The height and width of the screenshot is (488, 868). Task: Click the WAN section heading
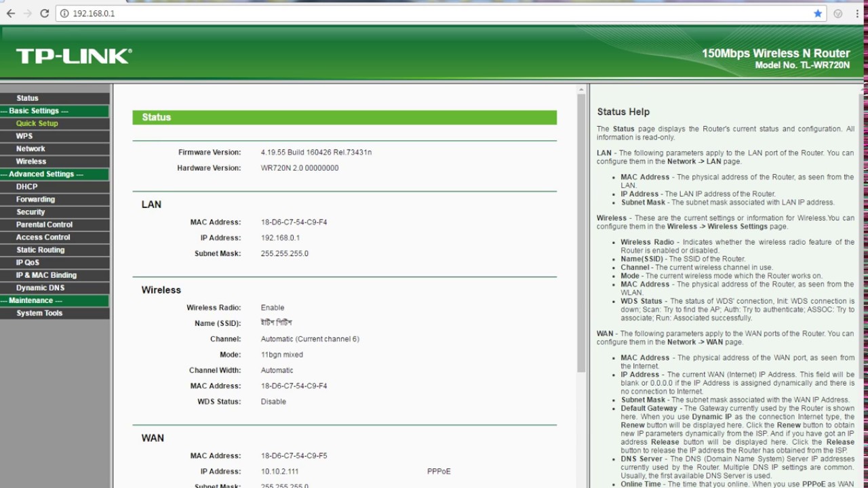pos(153,438)
